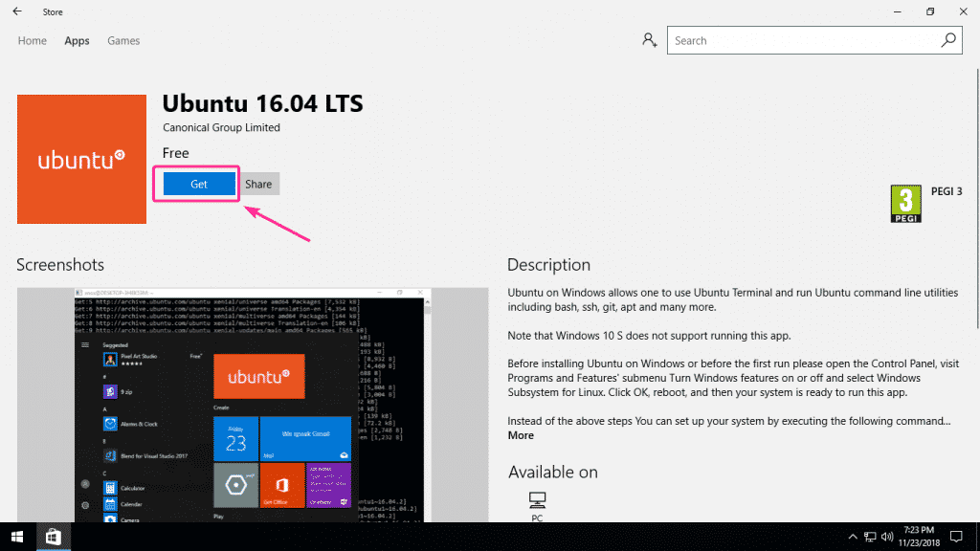
Task: Click the orange Ubuntu logo tile
Action: tap(81, 160)
